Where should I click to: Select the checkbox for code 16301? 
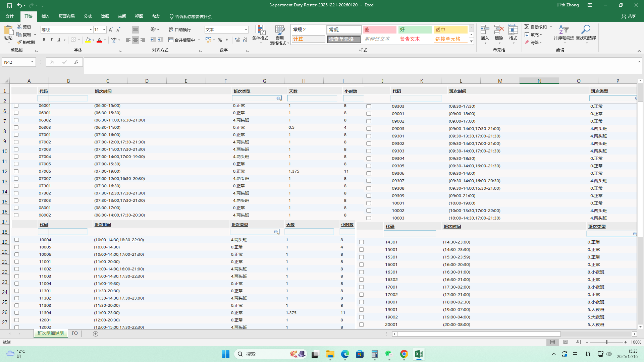tap(361, 272)
